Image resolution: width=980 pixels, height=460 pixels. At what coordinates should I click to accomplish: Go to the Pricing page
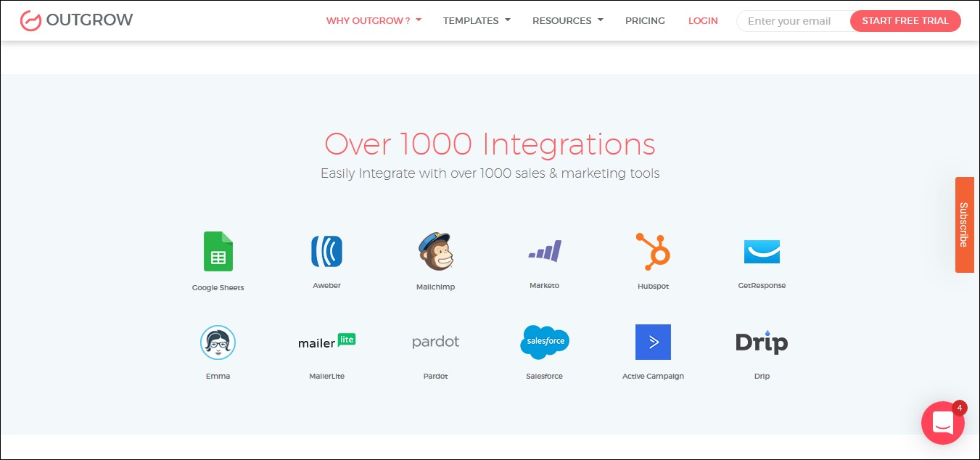click(x=645, y=21)
